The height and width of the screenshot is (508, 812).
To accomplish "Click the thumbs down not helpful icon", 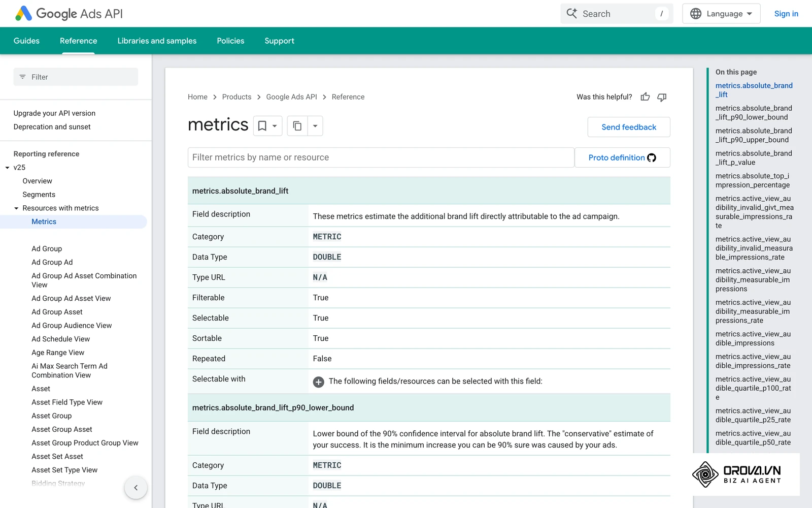I will [x=662, y=97].
